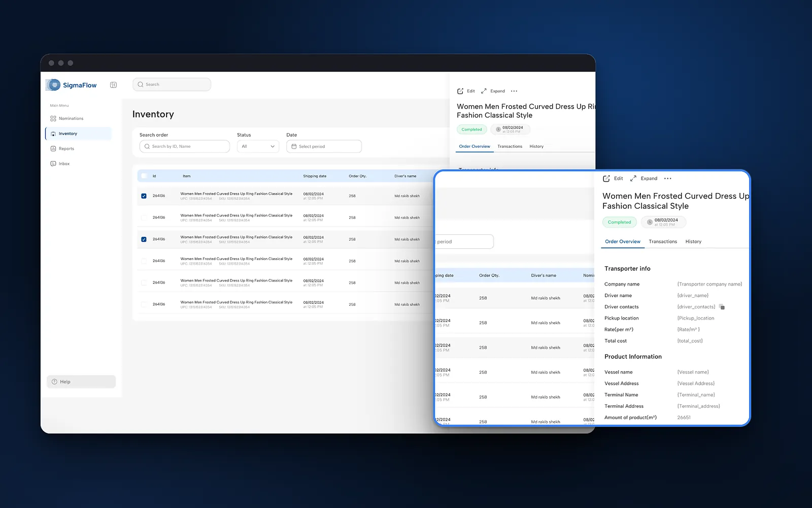
Task: Click Expand in the zoomed callout panel
Action: [x=644, y=178]
